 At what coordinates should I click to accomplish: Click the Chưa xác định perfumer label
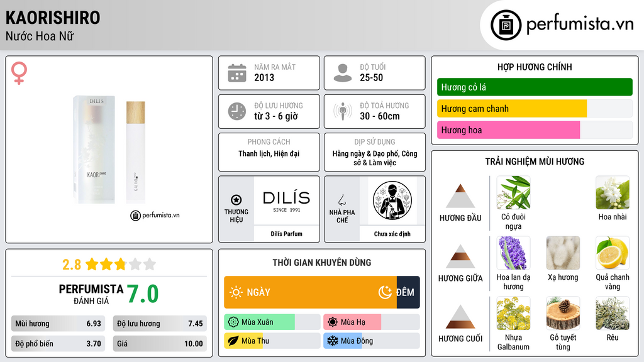(392, 234)
